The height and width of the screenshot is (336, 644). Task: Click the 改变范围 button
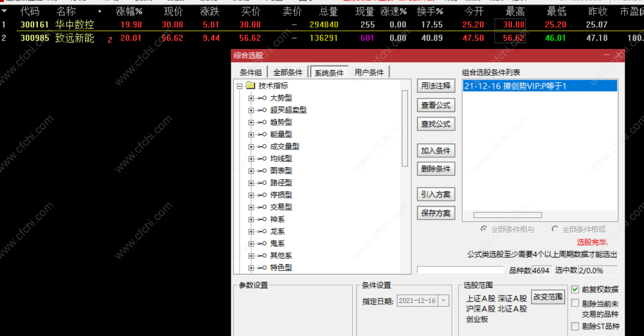548,297
